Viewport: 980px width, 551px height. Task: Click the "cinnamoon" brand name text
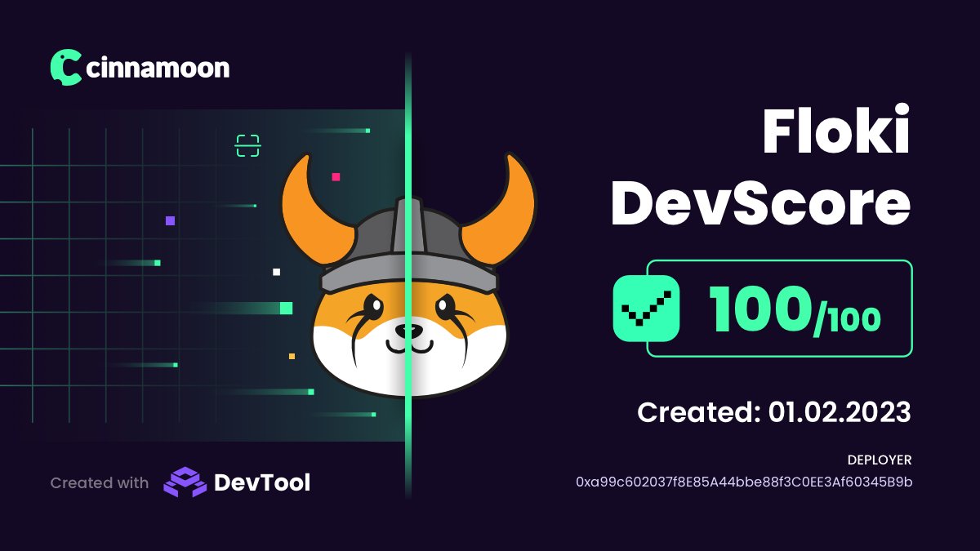(x=158, y=69)
